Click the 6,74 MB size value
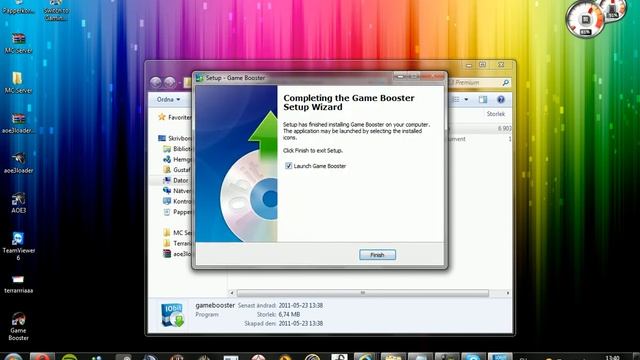The image size is (640, 360). (x=289, y=314)
